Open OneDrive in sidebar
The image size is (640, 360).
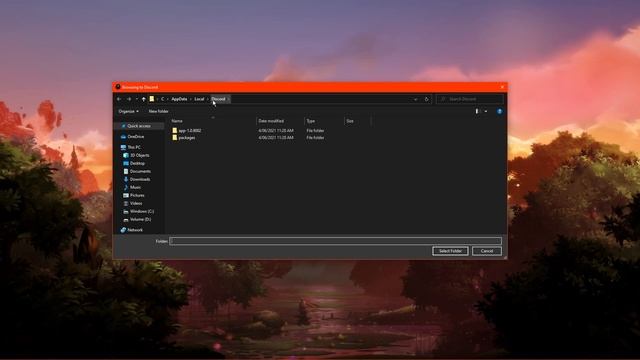pos(136,137)
